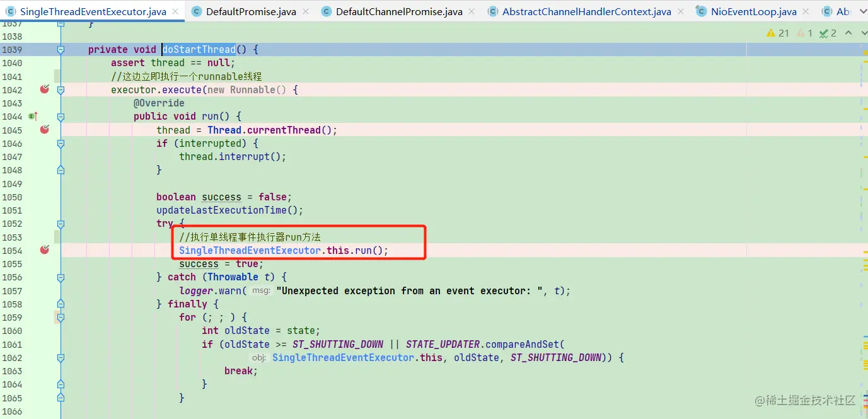Open the NioEventLoop.java tab
The width and height of the screenshot is (868, 419).
(x=753, y=12)
